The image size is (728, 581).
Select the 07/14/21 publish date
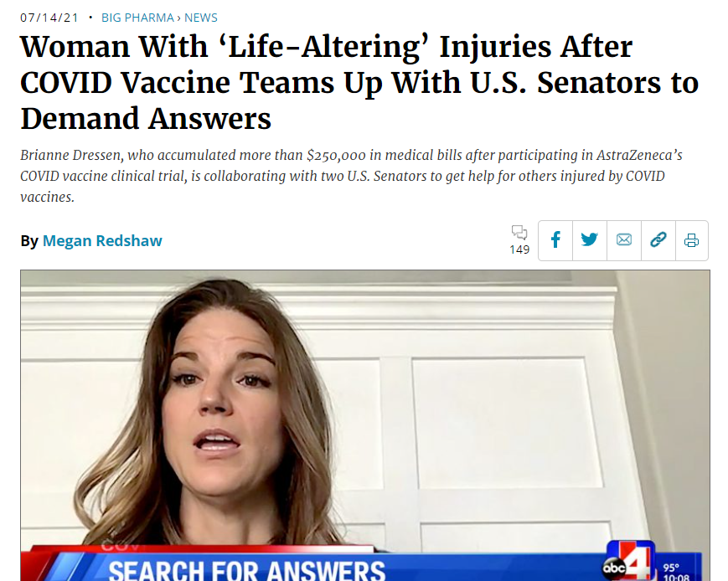[x=49, y=18]
